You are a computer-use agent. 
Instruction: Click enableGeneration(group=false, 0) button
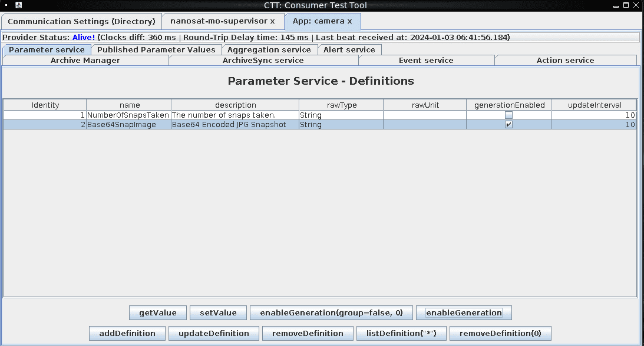pyautogui.click(x=332, y=313)
